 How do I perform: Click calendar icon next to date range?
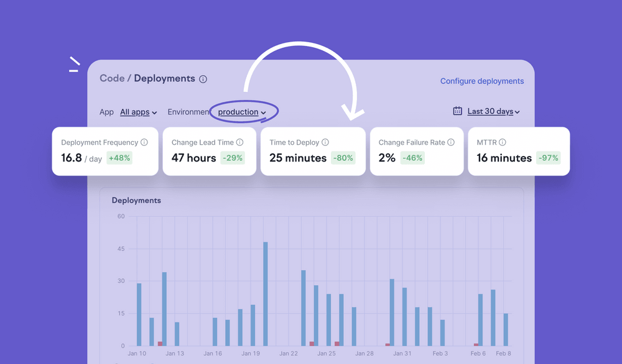click(458, 111)
